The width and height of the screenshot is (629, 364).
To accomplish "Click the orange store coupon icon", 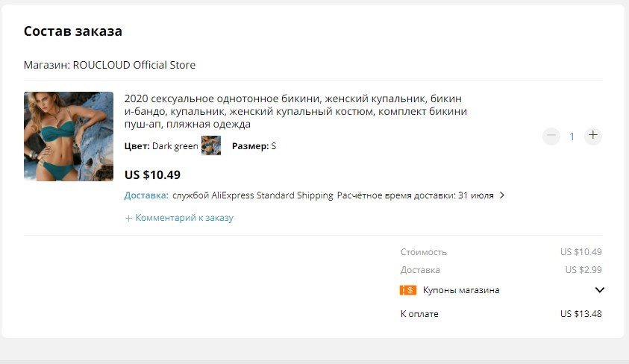I will 408,290.
